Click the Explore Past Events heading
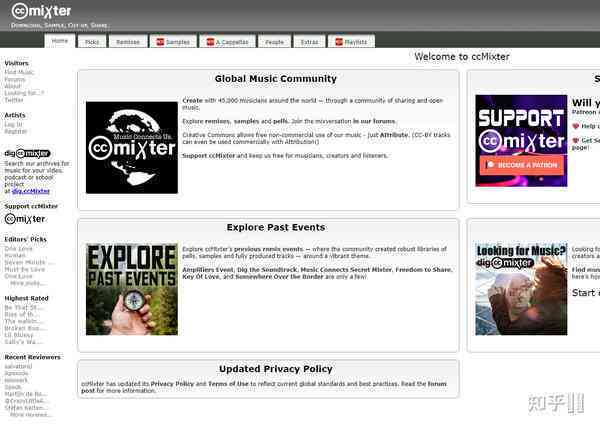 click(276, 227)
